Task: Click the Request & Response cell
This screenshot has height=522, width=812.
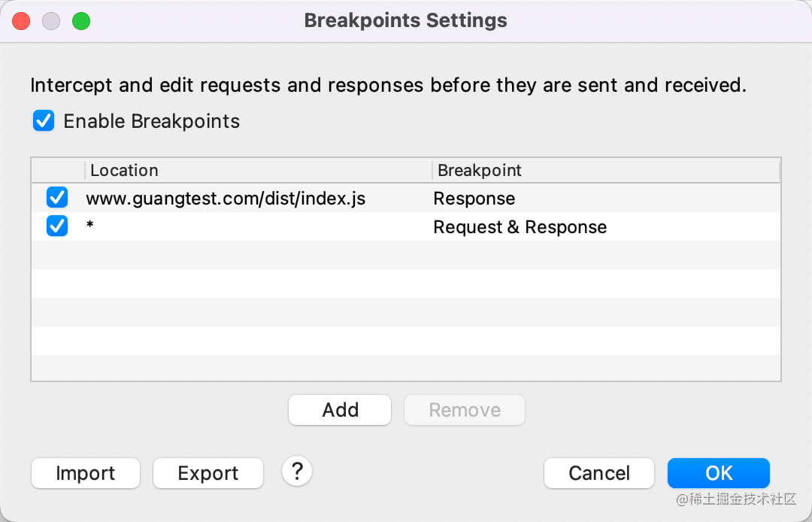Action: point(520,227)
